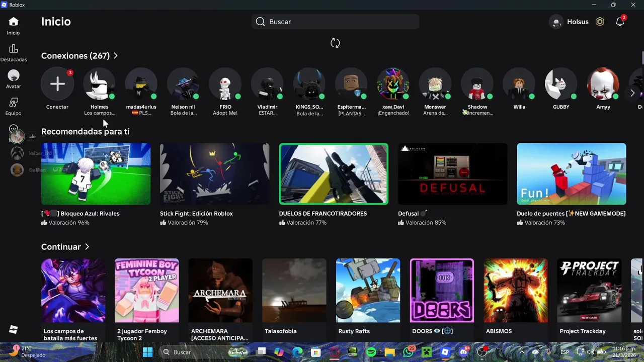This screenshot has width=644, height=362.
Task: Open the Avatar editor from sidebar
Action: click(14, 75)
